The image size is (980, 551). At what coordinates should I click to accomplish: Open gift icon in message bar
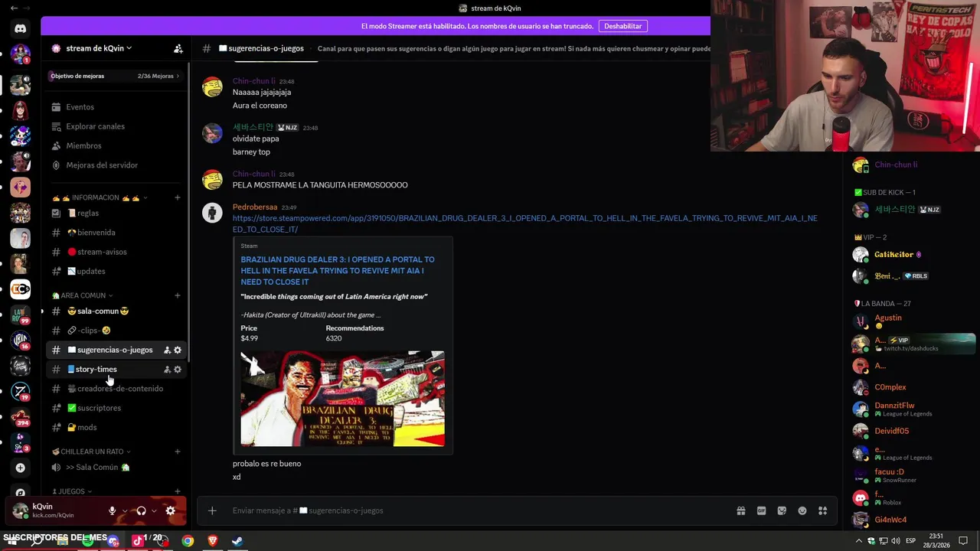pos(741,510)
